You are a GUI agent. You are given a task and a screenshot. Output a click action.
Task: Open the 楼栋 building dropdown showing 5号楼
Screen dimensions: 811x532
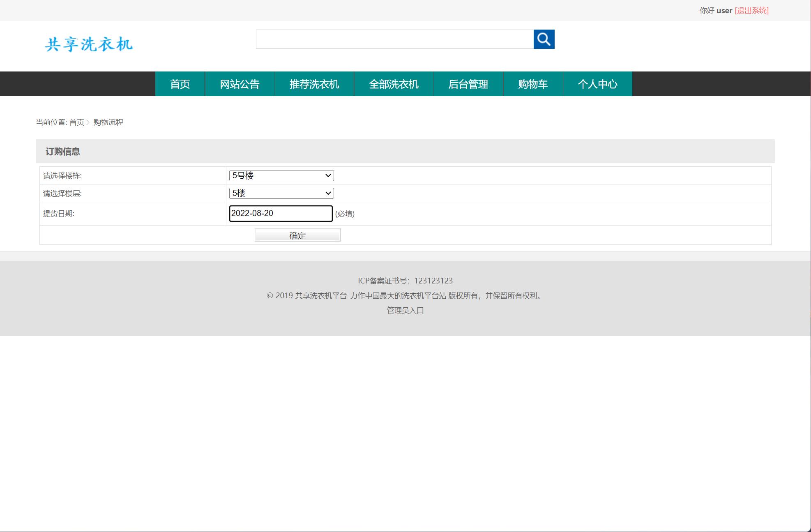click(x=281, y=175)
